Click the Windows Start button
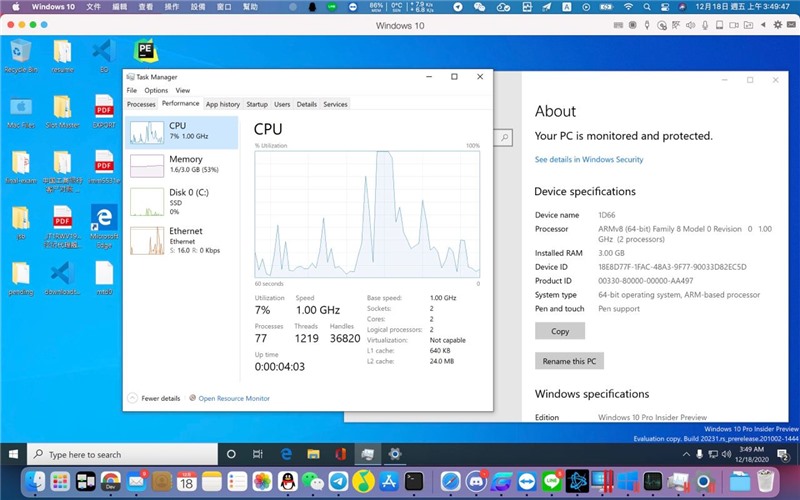Image resolution: width=800 pixels, height=500 pixels. (13, 454)
